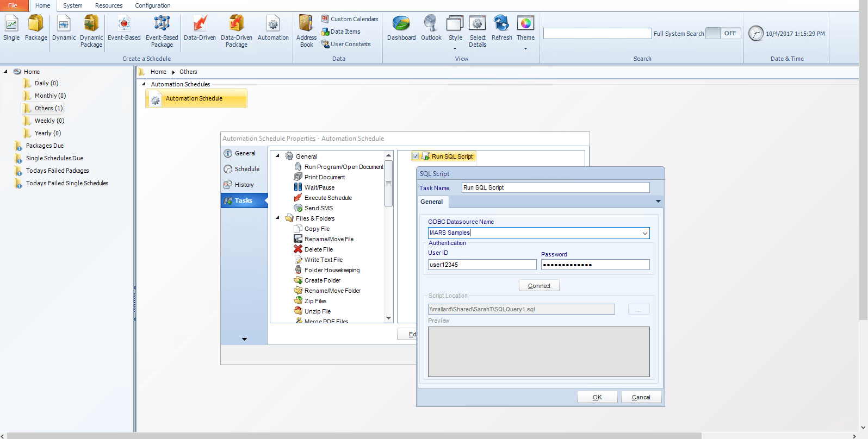
Task: Switch to the Configuration ribbon tab
Action: pos(152,5)
